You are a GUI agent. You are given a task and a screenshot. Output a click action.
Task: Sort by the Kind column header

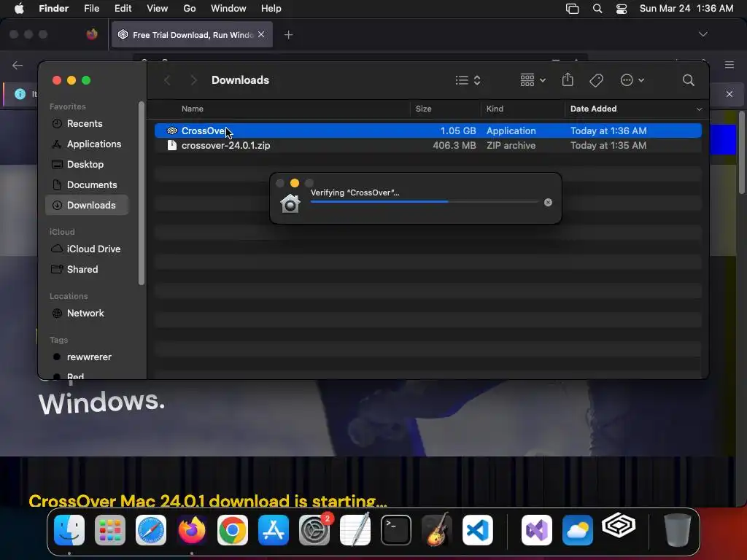495,109
